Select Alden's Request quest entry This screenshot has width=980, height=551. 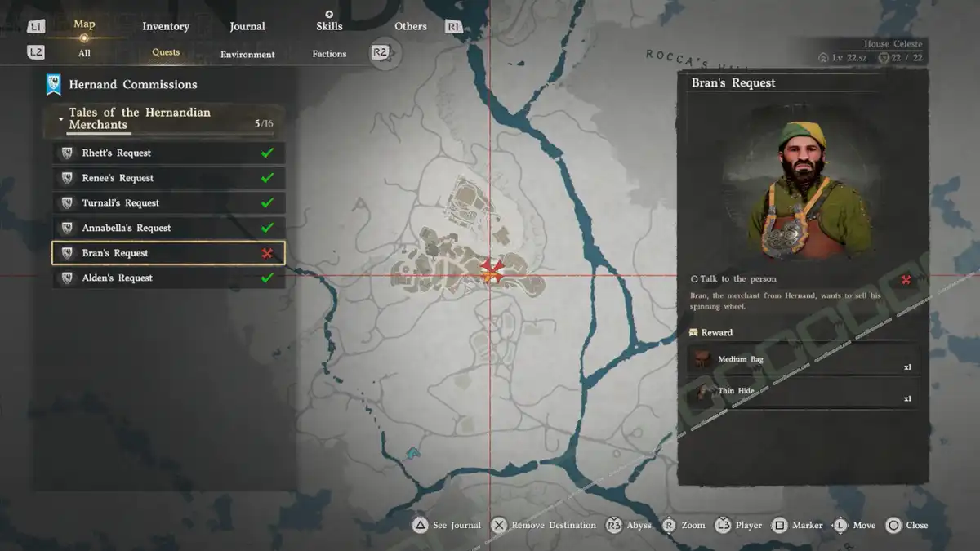(169, 278)
